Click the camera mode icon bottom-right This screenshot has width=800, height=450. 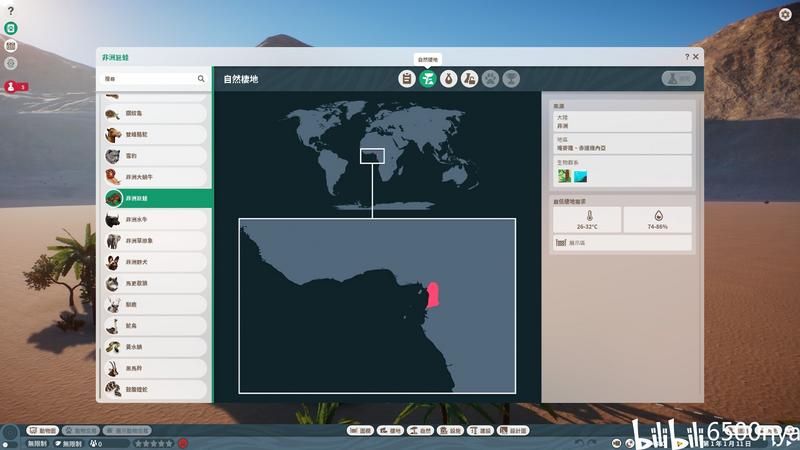(x=617, y=443)
